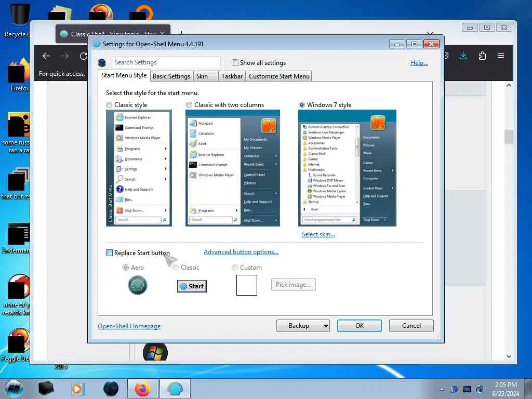This screenshot has width=532, height=399.
Task: Click the Firefox forward arrow button
Action: tap(65, 56)
